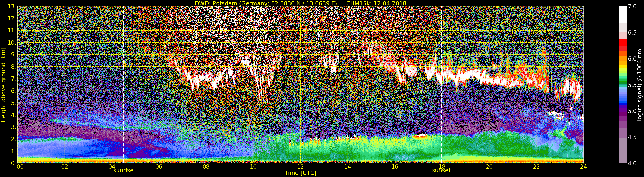Click colorbar tick label '4.5'
This screenshot has height=177, width=644.
pyautogui.click(x=632, y=137)
